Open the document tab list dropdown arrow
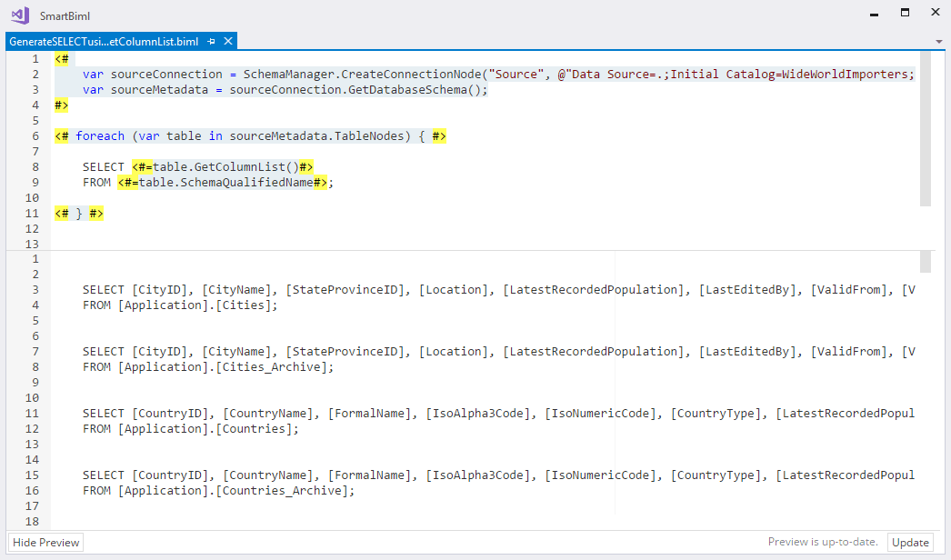The width and height of the screenshot is (951, 560). (x=938, y=42)
